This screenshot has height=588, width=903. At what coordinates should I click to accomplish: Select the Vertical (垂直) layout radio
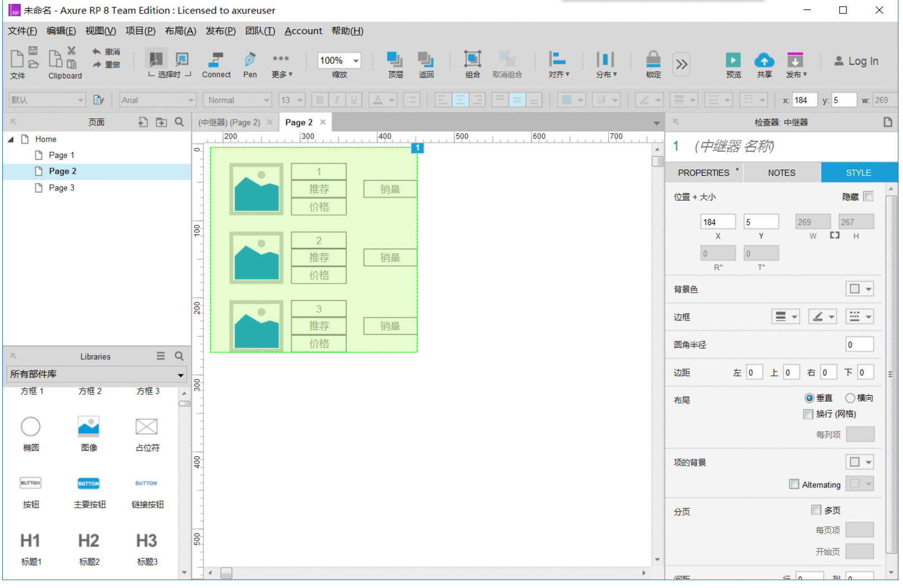(809, 398)
